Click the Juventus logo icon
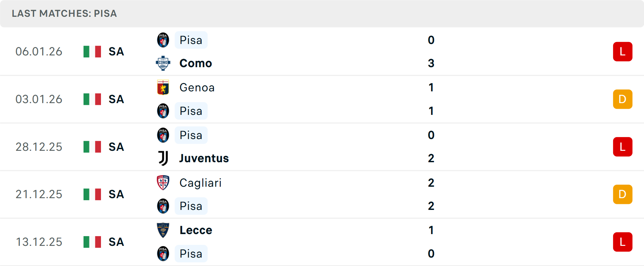Image resolution: width=644 pixels, height=266 pixels. (x=163, y=158)
